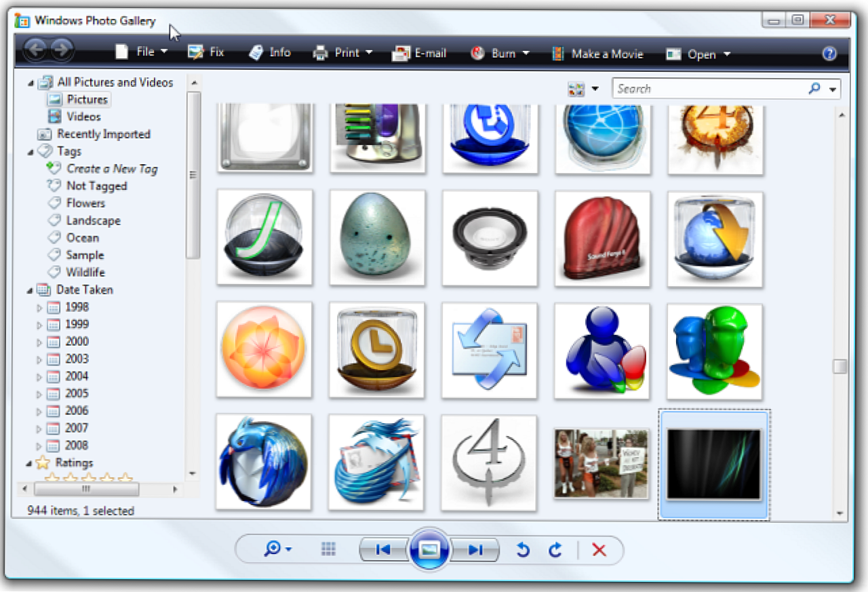
Task: Select the Ocean tag
Action: click(x=73, y=237)
